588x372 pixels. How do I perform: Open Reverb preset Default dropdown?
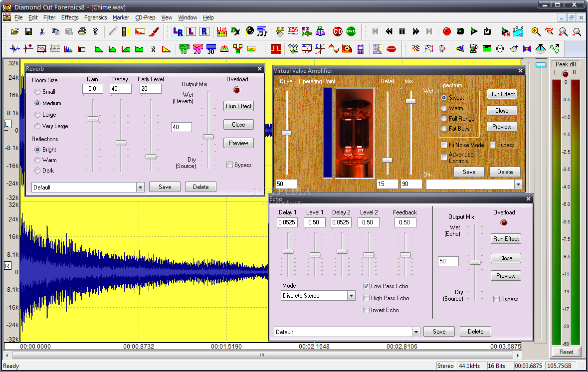point(140,187)
